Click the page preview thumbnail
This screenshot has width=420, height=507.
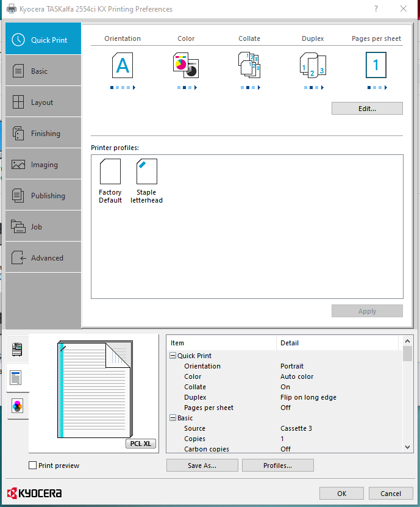(95, 389)
